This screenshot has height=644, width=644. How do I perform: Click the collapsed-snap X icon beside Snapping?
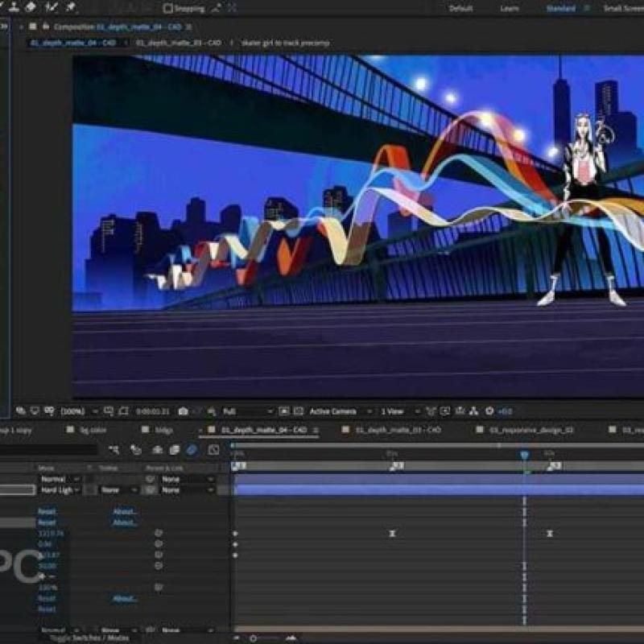(232, 8)
